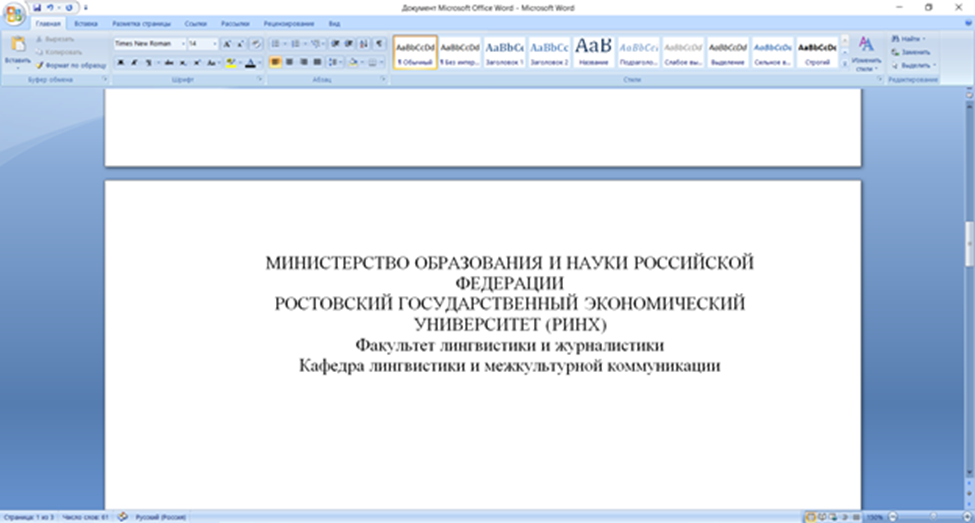
Task: Increase paragraph indent
Action: click(349, 44)
